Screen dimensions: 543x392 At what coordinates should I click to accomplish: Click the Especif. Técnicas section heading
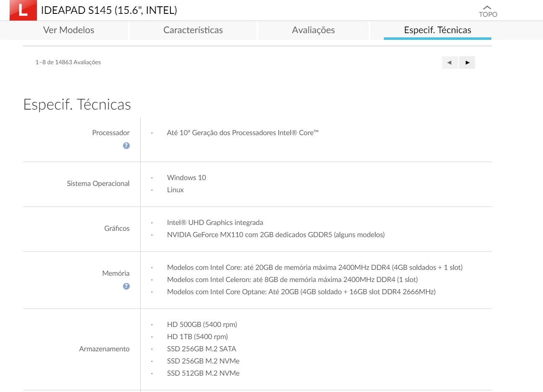77,105
